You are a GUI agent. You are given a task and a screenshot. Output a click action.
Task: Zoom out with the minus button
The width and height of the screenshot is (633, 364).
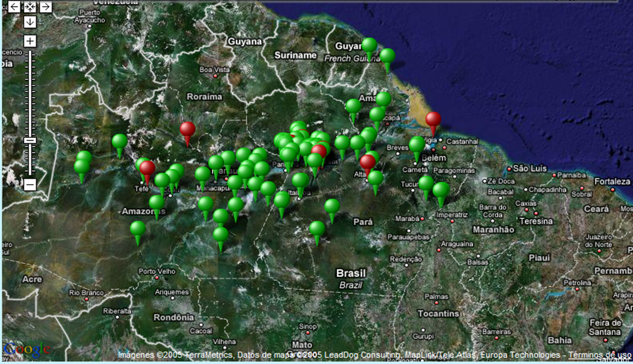point(30,185)
